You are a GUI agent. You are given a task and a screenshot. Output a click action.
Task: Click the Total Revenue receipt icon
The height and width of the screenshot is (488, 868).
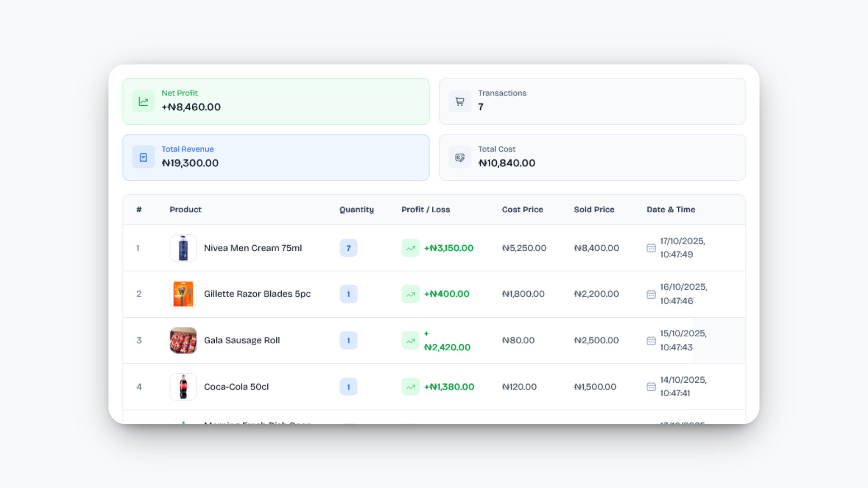(143, 157)
